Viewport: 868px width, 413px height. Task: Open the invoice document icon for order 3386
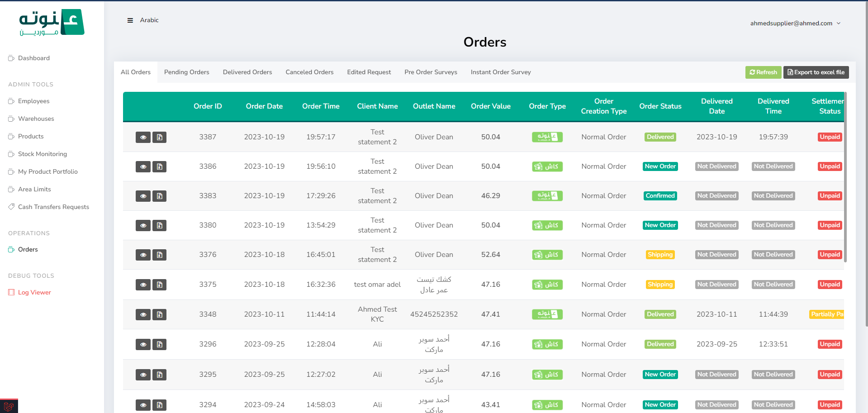(x=159, y=166)
